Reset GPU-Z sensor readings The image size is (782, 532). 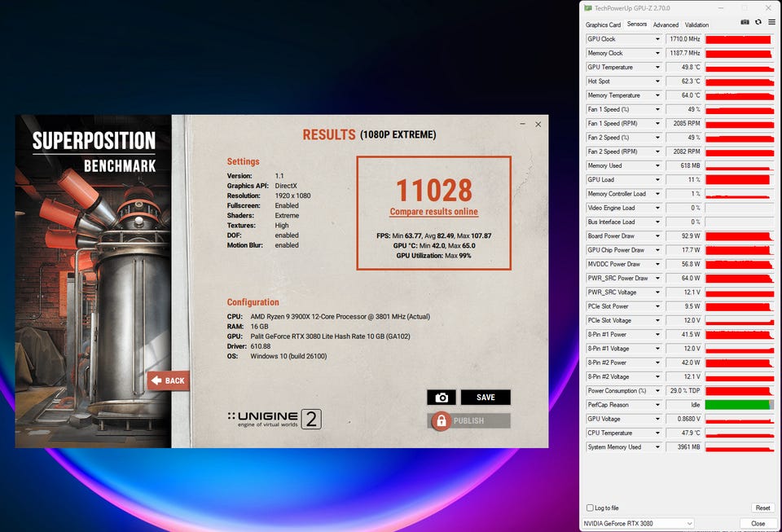pyautogui.click(x=762, y=508)
